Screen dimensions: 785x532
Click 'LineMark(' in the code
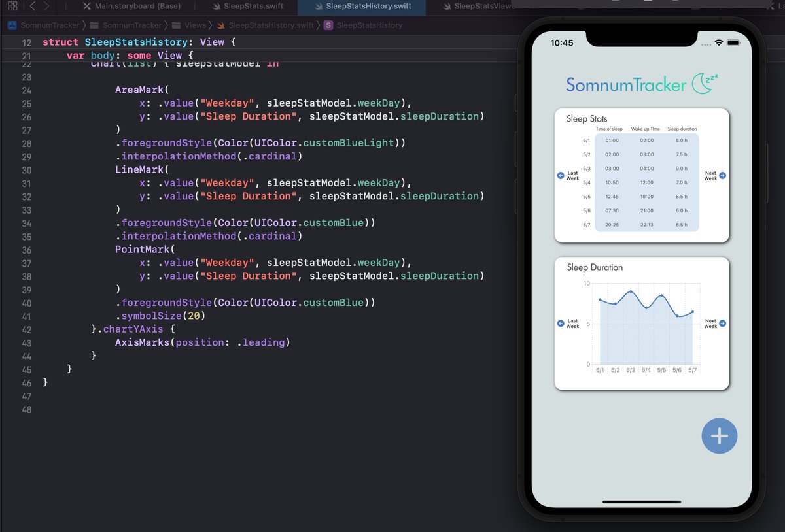(142, 169)
